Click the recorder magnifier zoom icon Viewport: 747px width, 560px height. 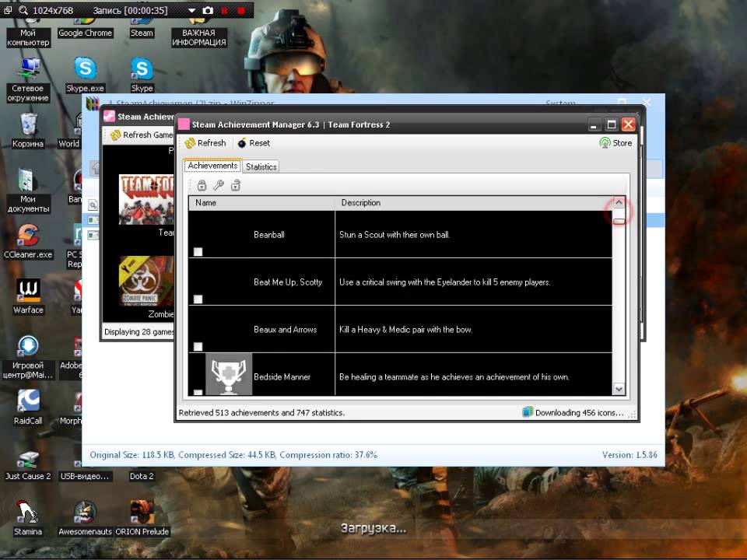[x=23, y=10]
